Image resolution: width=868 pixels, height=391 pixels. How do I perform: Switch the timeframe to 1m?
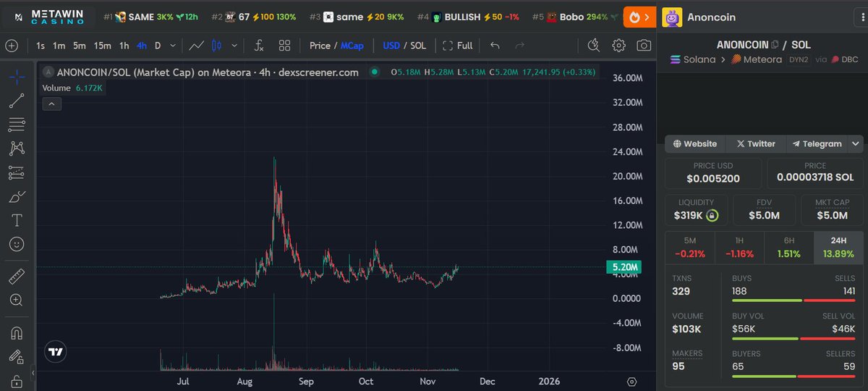pos(59,46)
